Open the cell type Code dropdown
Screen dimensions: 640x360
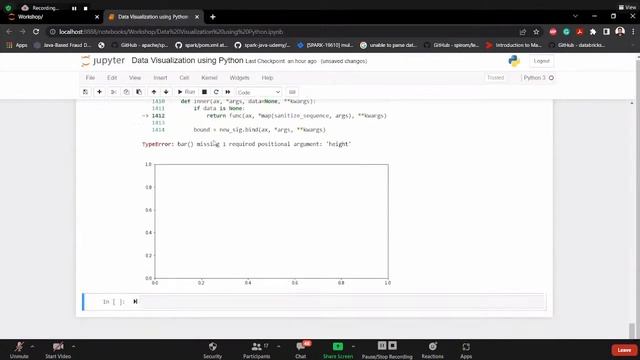click(259, 92)
